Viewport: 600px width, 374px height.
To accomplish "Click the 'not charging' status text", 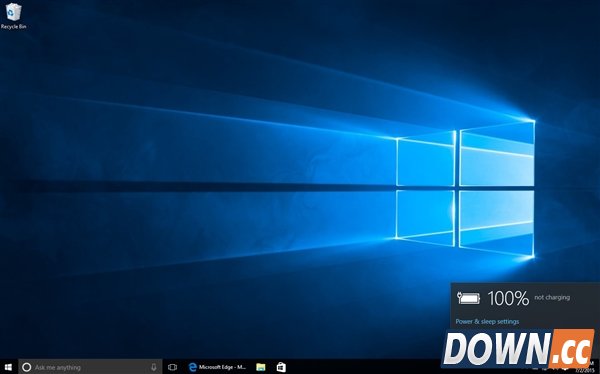I will coord(552,297).
